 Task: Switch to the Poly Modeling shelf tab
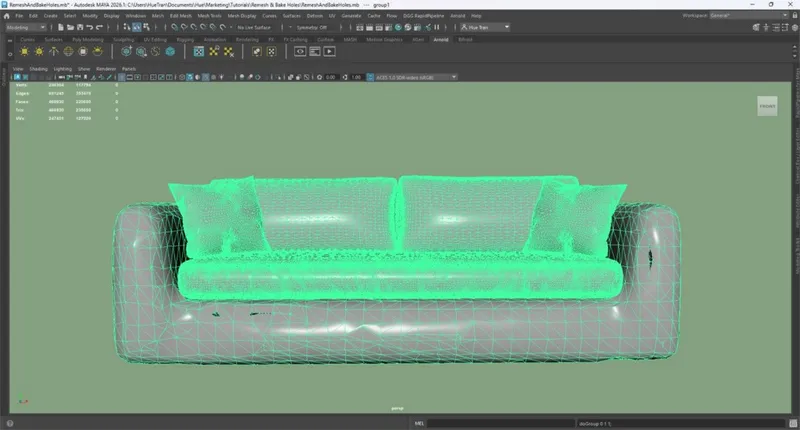pos(88,39)
